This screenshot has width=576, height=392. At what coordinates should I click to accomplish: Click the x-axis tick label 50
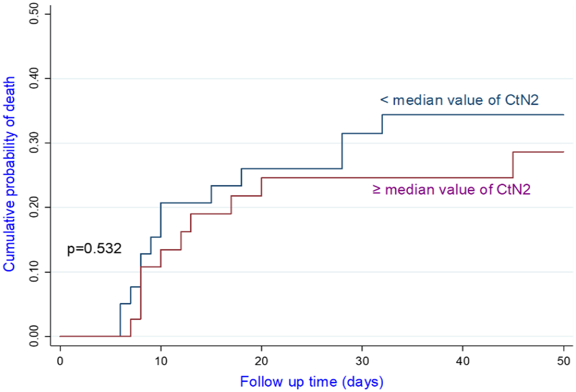coord(563,361)
